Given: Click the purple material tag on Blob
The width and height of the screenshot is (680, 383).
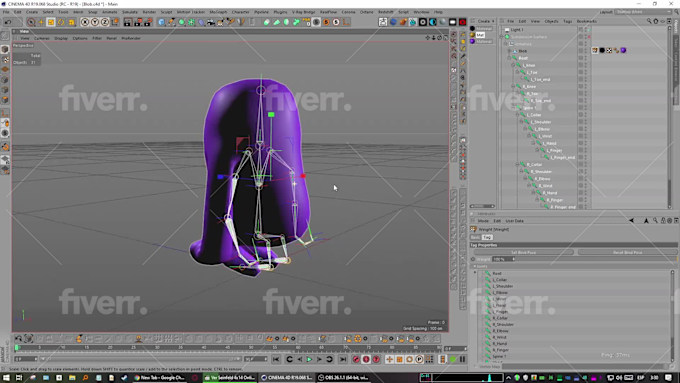Looking at the screenshot, I should 623,50.
